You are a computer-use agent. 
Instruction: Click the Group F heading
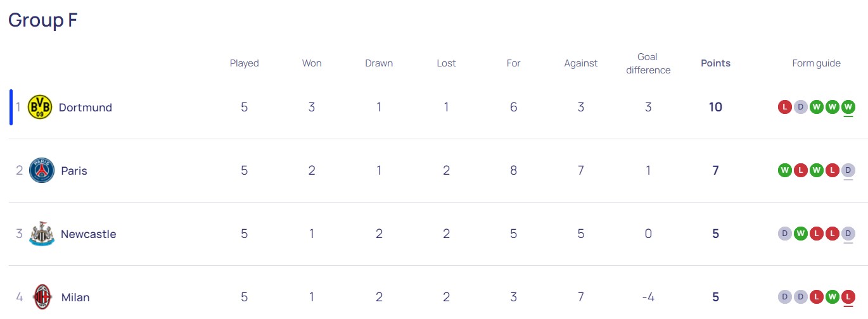coord(42,20)
